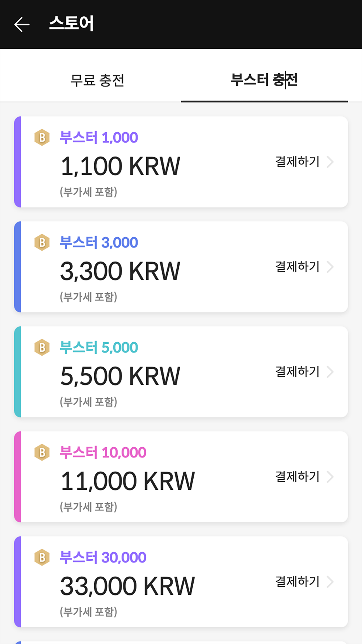
Task: Click the gold B coin icon for 부스터 1,000
Action: [x=42, y=138]
